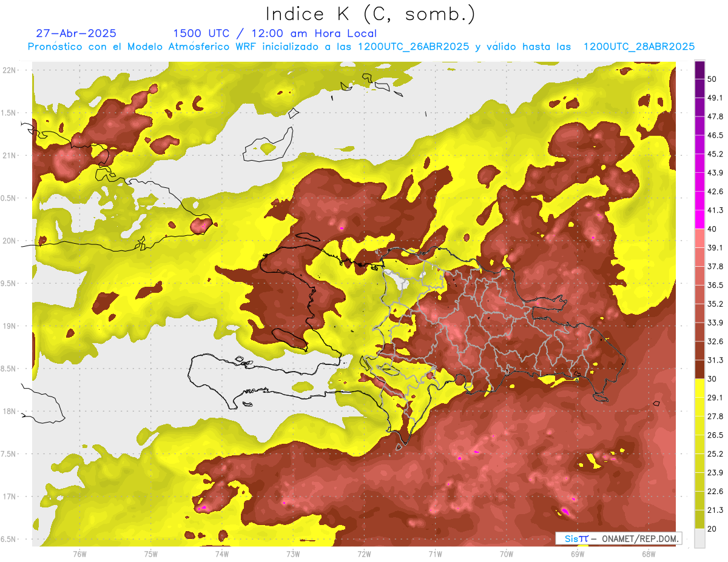Click the colorbar value '33.9'
The width and height of the screenshot is (728, 562).
[x=715, y=323]
